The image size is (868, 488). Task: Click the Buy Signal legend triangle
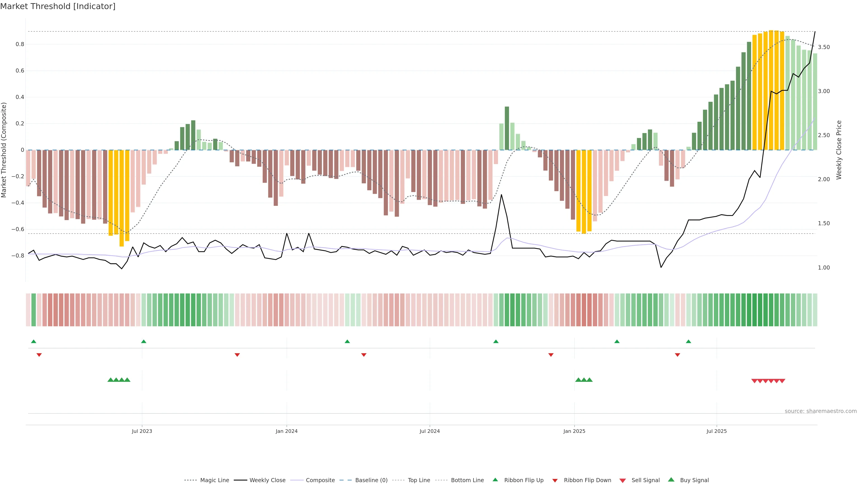671,480
